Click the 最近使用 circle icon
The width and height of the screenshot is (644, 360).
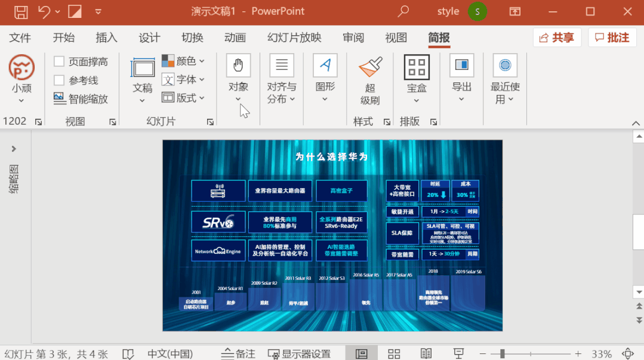click(505, 65)
